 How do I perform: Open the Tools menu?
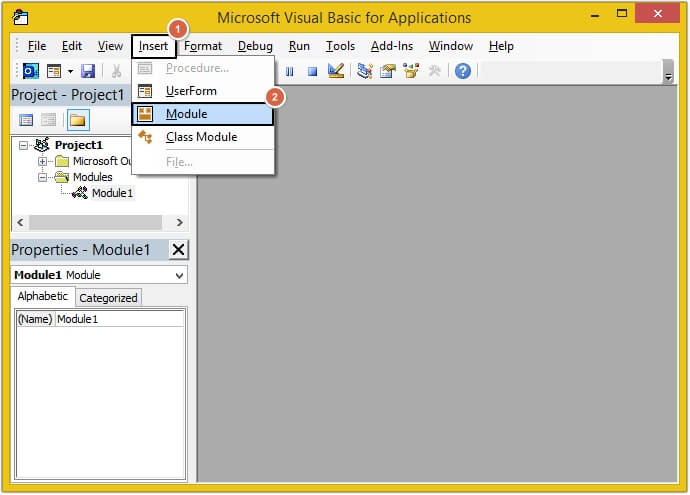point(340,46)
